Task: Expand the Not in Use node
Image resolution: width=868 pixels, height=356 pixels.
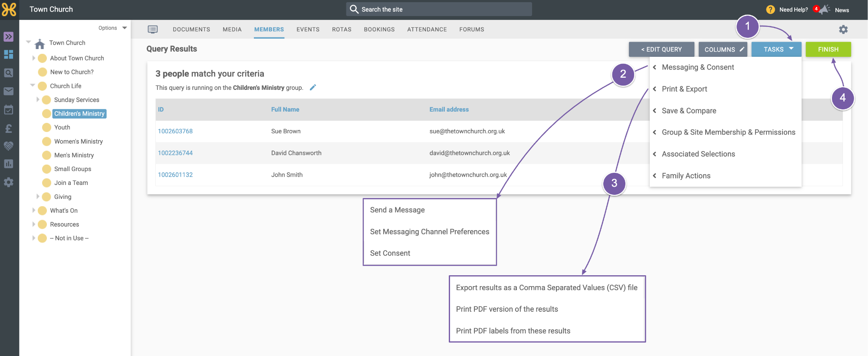Action: 33,238
